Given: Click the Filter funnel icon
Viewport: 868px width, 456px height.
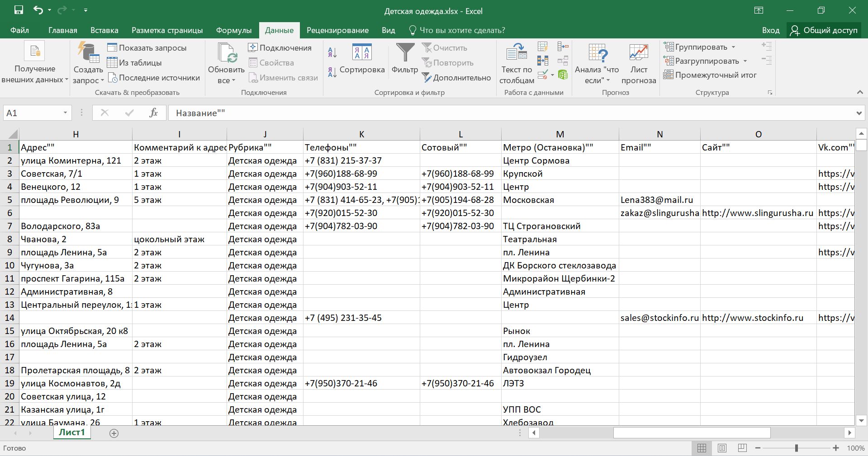Looking at the screenshot, I should coord(404,53).
